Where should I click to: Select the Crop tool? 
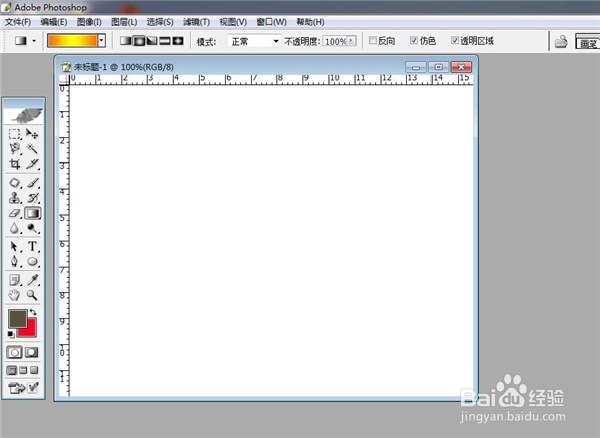pyautogui.click(x=15, y=164)
